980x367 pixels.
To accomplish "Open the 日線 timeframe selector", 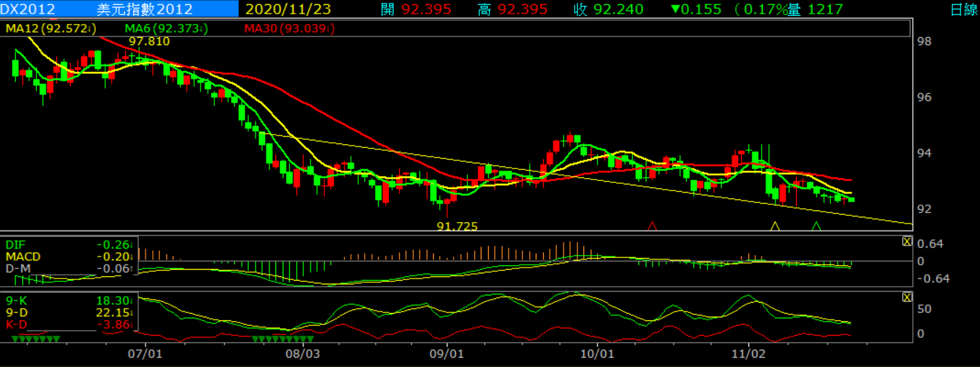I will click(x=964, y=9).
